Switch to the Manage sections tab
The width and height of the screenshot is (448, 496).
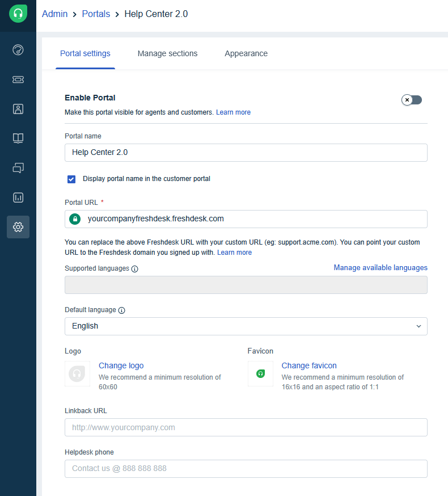[167, 53]
